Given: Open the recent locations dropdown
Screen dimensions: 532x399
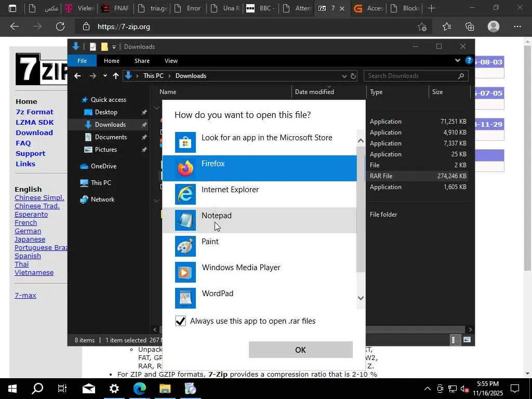Looking at the screenshot, I should coord(105,76).
